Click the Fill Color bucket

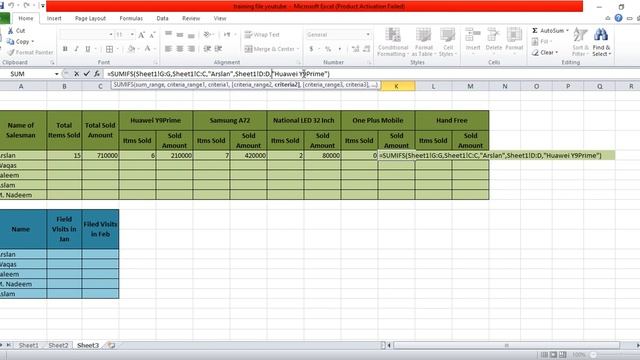131,49
